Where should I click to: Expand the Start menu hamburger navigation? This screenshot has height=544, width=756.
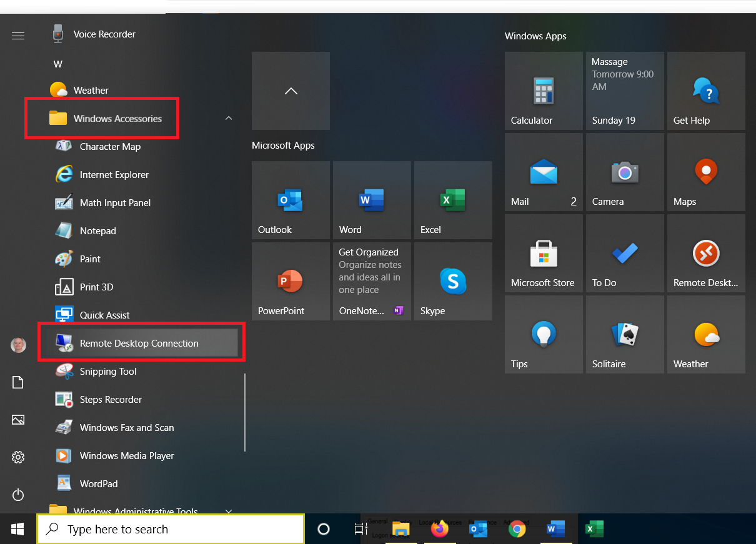click(18, 36)
